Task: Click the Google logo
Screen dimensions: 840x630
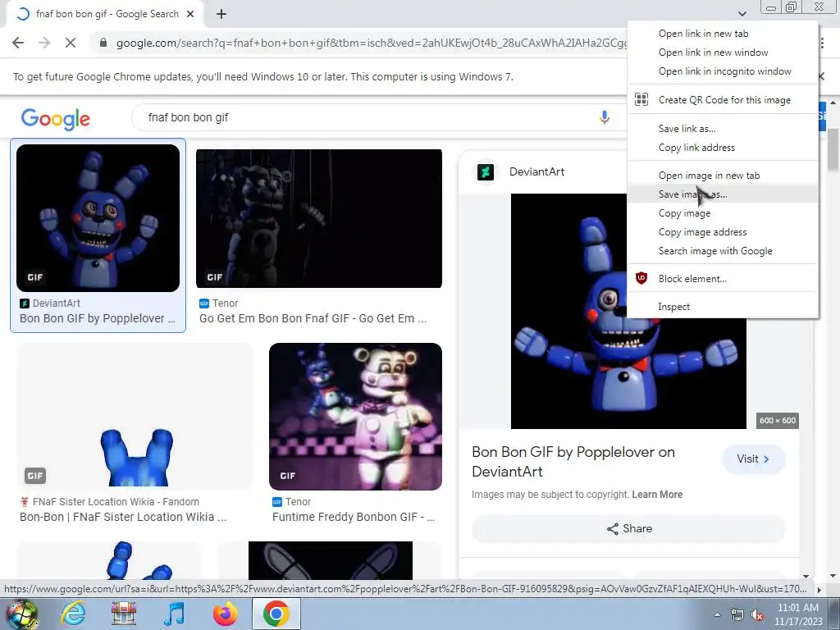Action: click(x=56, y=118)
